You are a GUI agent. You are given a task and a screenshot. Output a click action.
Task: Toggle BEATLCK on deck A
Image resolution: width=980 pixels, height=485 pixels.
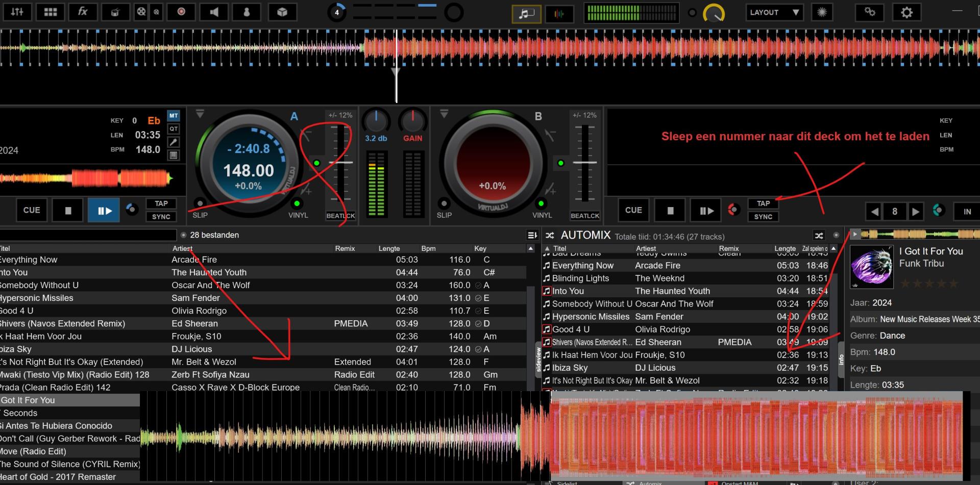[x=340, y=216]
